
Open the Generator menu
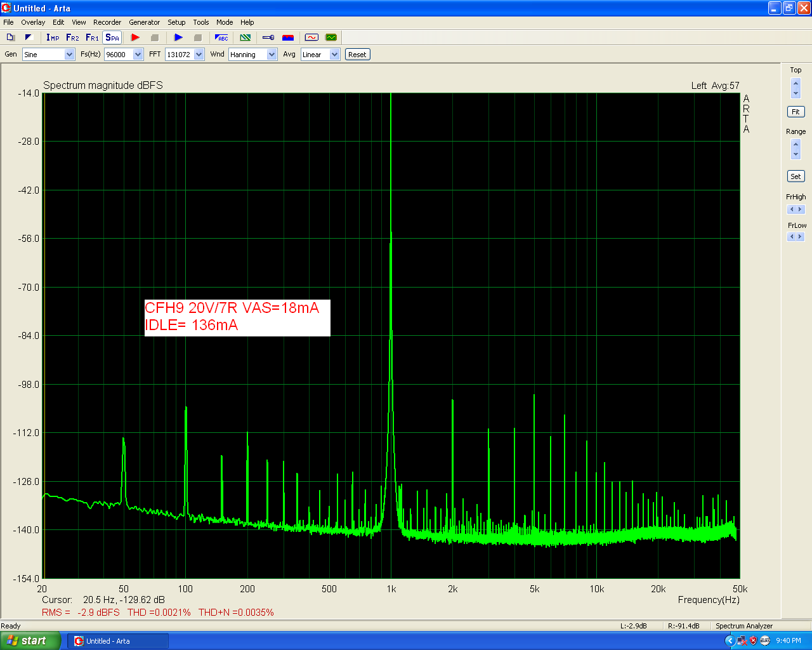coord(145,22)
